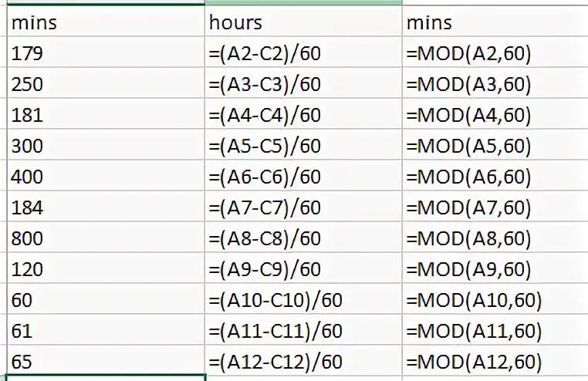This screenshot has width=588, height=381.
Task: Click the cell with =(A10-C10)/60
Action: [x=303, y=298]
